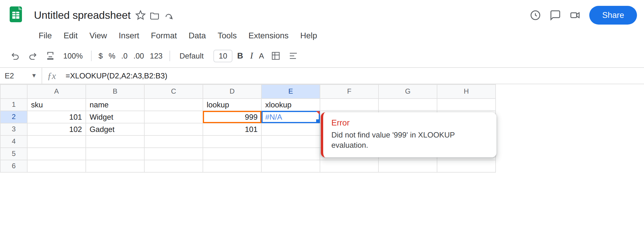Viewport: 644px width, 234px height.
Task: Open the zoom 100% dropdown
Action: [x=73, y=56]
